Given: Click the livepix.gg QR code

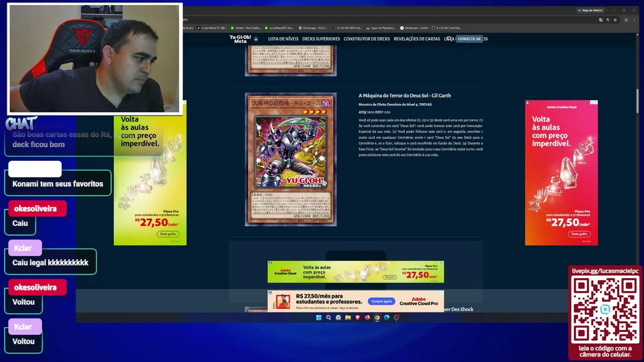Looking at the screenshot, I should click(x=605, y=310).
